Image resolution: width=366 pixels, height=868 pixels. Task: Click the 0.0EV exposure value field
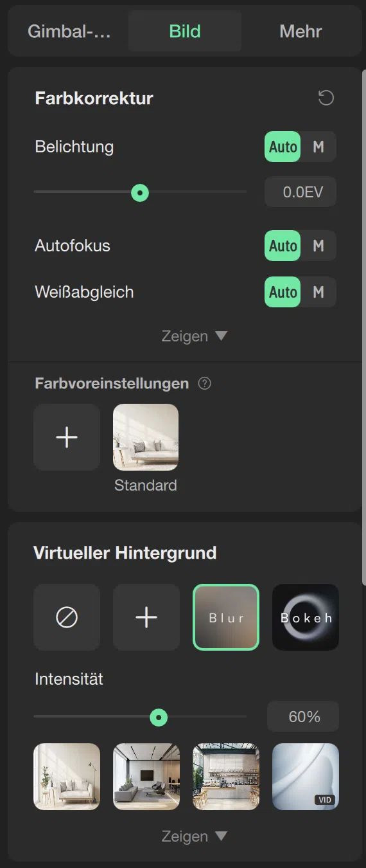(301, 192)
